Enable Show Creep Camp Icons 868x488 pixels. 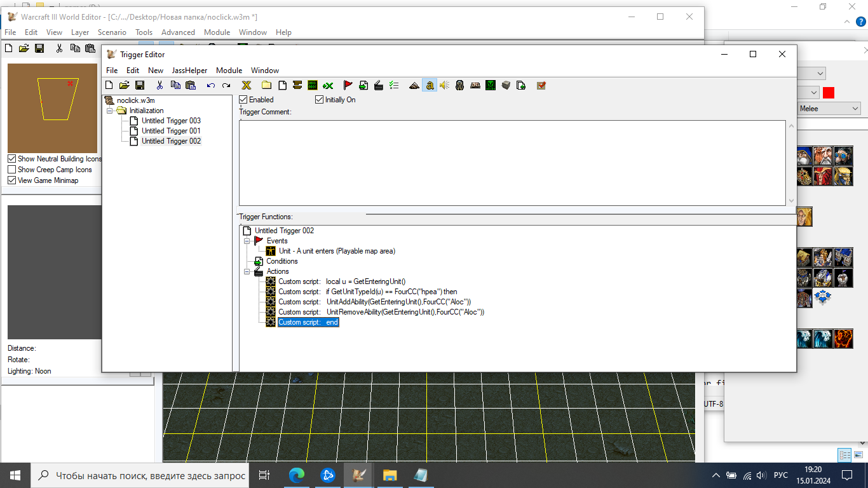[x=11, y=170]
